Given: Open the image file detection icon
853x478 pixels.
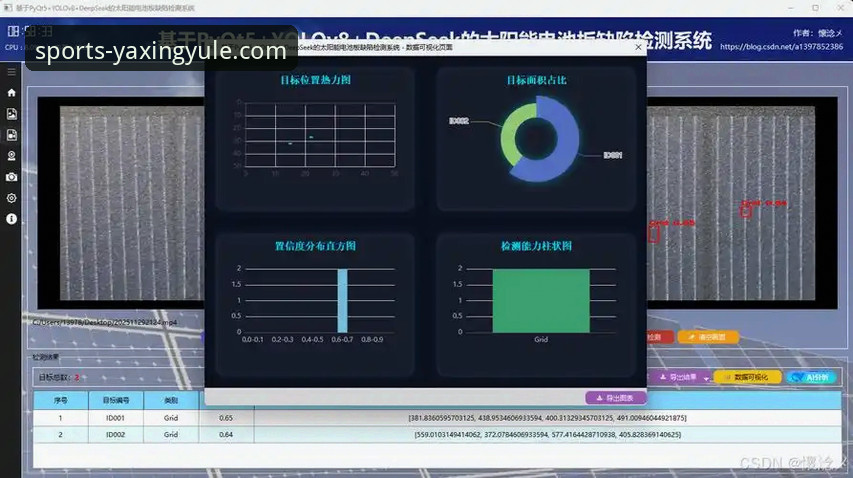Looking at the screenshot, I should click(11, 114).
